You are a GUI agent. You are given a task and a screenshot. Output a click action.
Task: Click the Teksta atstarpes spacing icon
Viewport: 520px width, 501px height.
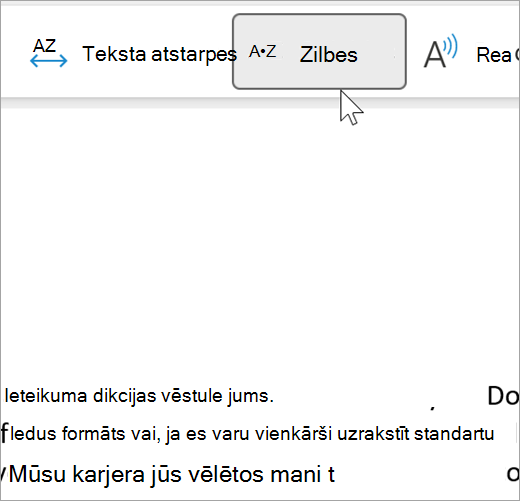[49, 53]
